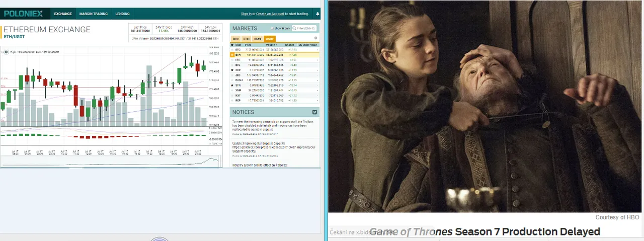Open the markets settings gear icon
The width and height of the screenshot is (644, 241).
click(x=315, y=38)
